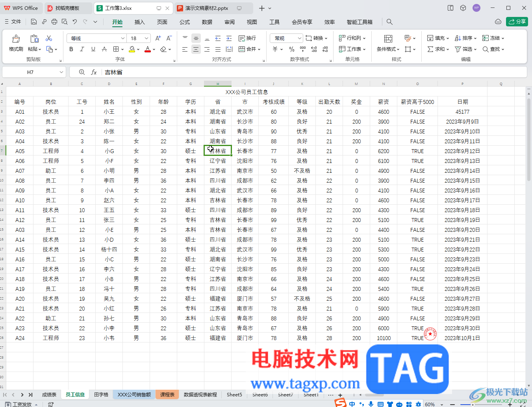
Task: Toggle Underline formatting
Action: [x=93, y=49]
